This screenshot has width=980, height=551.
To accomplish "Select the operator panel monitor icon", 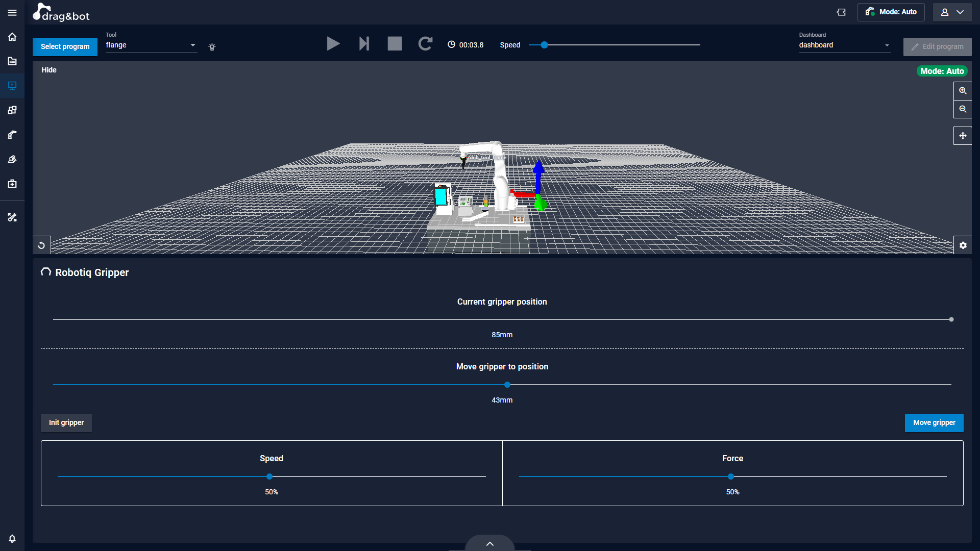I will (x=12, y=86).
